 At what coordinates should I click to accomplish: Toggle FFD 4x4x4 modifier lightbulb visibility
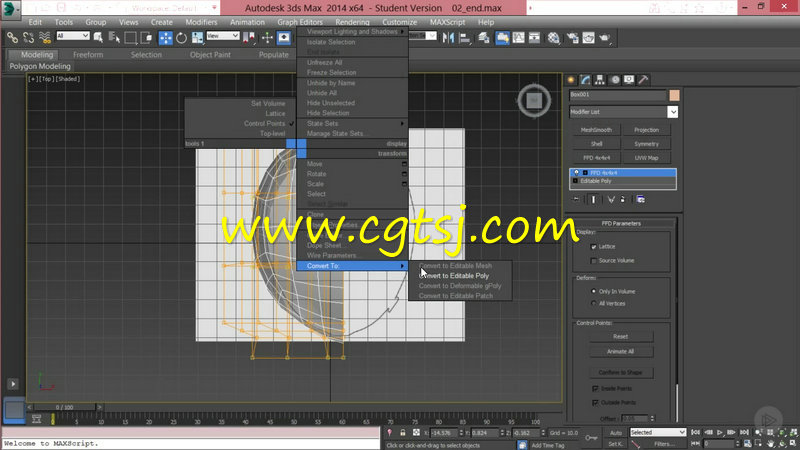click(x=577, y=172)
